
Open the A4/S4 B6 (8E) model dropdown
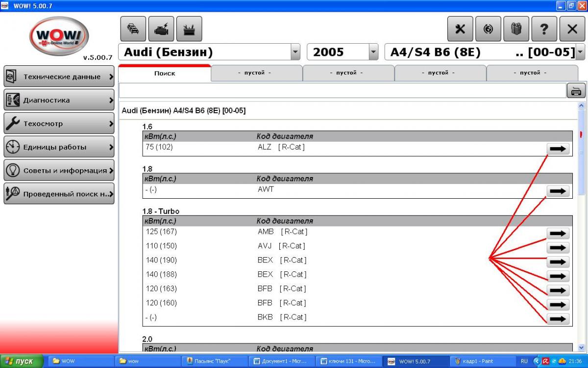(580, 52)
